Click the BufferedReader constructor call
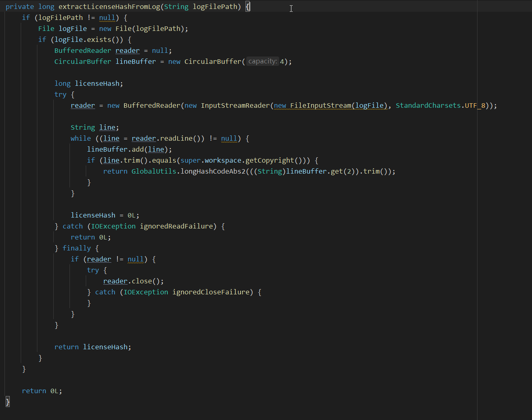Screen dimensions: 532x420 [x=152, y=105]
